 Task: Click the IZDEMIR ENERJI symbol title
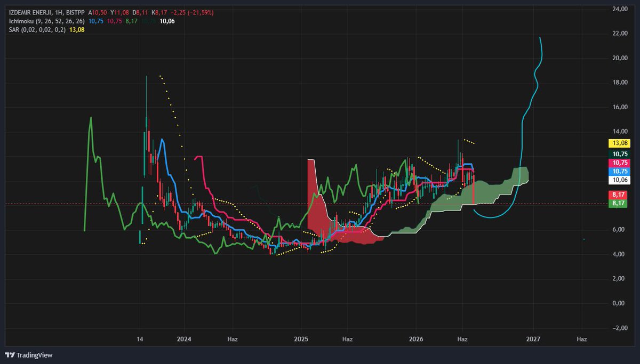(x=31, y=12)
